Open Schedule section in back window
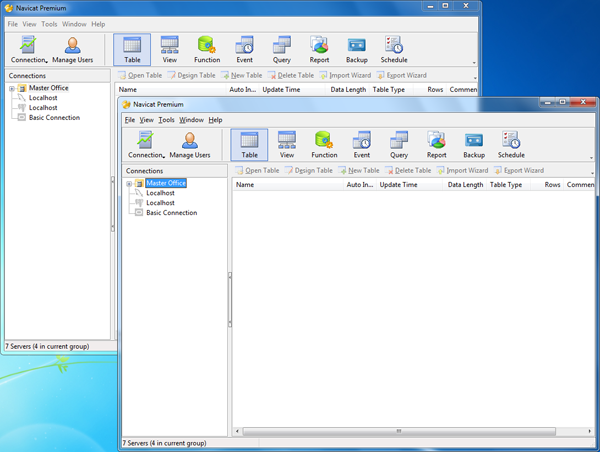 394,49
